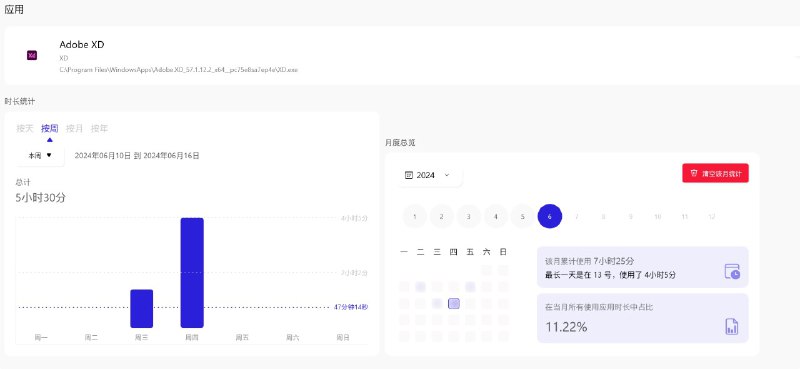Screen dimensions: 800x369
Task: Click the calendar icon beside 2024
Action: (408, 175)
